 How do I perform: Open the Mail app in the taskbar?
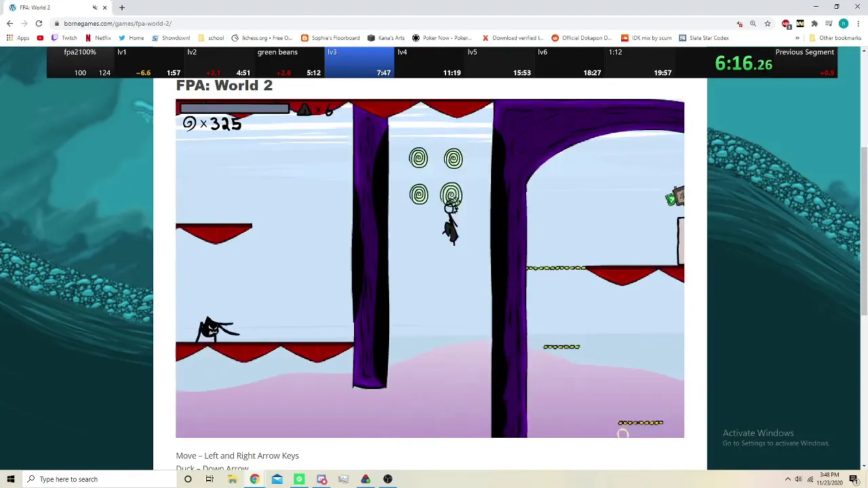pyautogui.click(x=277, y=479)
